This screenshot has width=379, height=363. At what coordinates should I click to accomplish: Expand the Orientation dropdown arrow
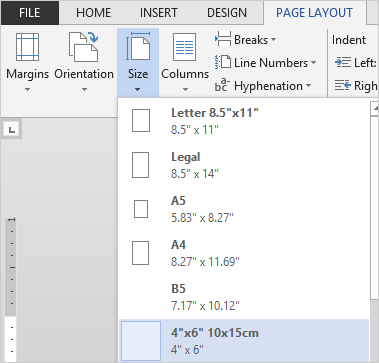point(84,89)
